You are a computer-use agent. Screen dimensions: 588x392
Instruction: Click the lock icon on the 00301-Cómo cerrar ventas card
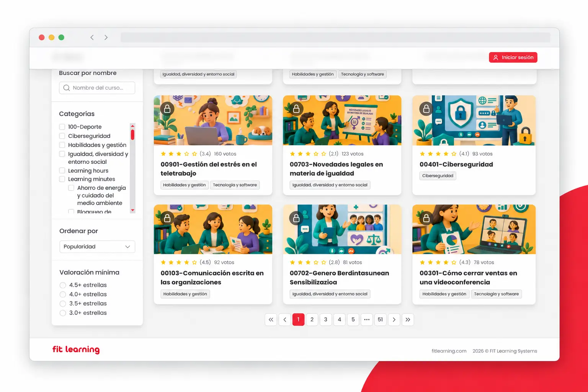pyautogui.click(x=426, y=218)
